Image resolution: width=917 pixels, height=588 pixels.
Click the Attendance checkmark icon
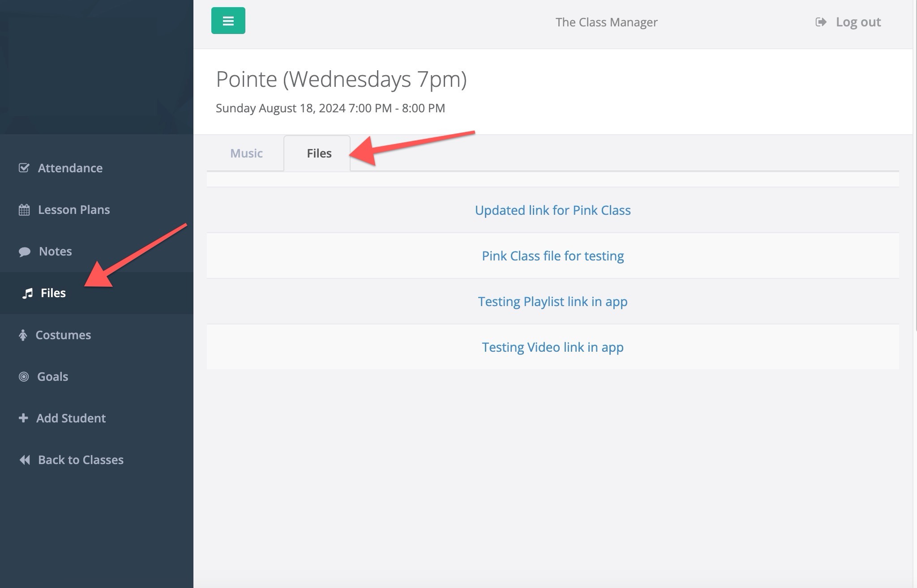pyautogui.click(x=24, y=168)
